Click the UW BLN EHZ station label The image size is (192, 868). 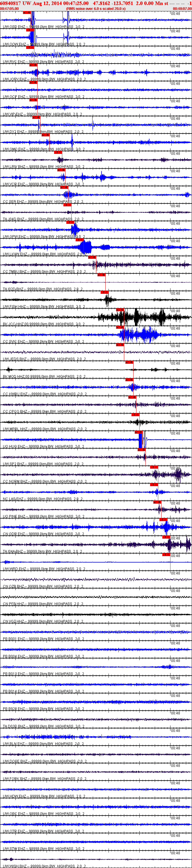(43, 744)
